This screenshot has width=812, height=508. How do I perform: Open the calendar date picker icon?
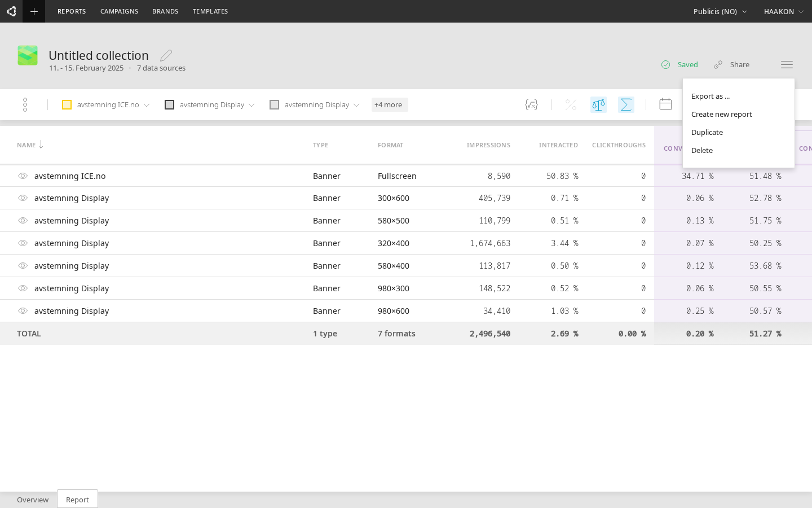pos(665,104)
